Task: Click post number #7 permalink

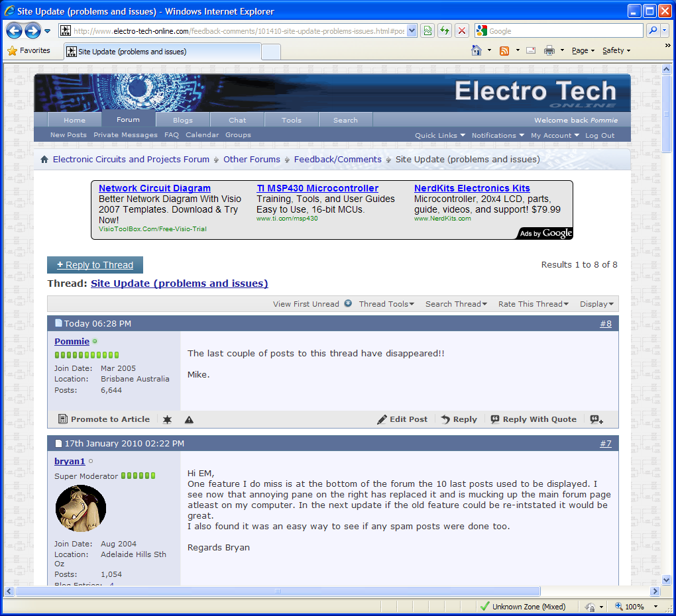Action: (605, 443)
